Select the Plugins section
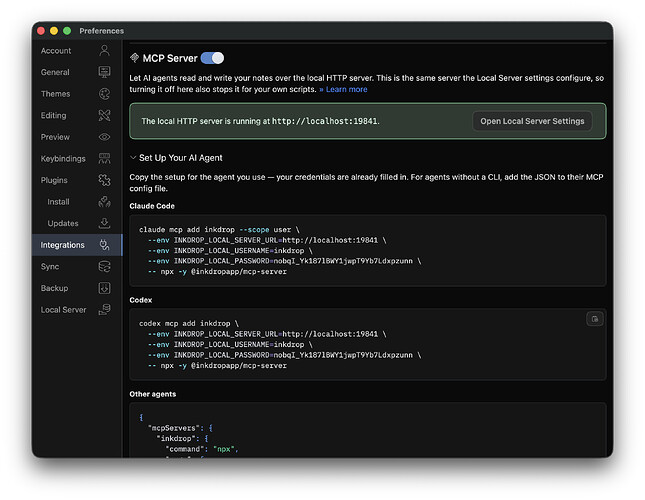The height and width of the screenshot is (500, 645). pos(77,180)
